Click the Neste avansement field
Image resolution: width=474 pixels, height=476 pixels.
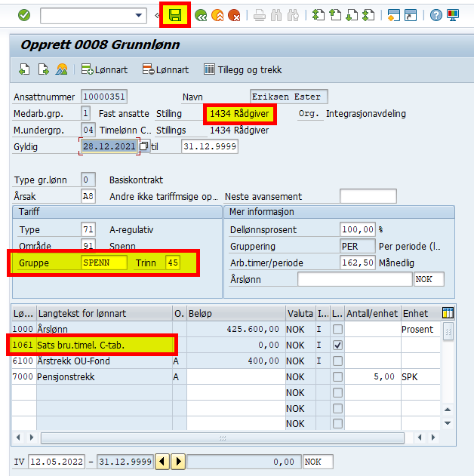click(368, 196)
